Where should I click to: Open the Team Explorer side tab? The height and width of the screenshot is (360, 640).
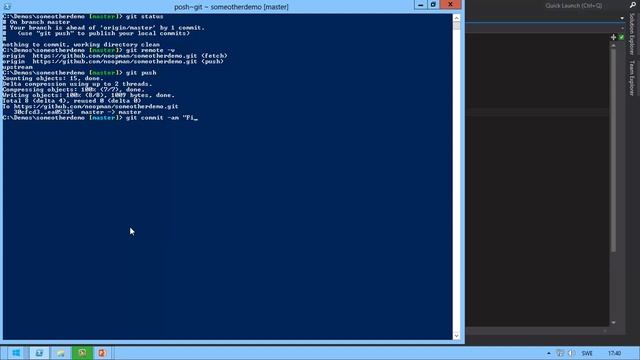[632, 78]
